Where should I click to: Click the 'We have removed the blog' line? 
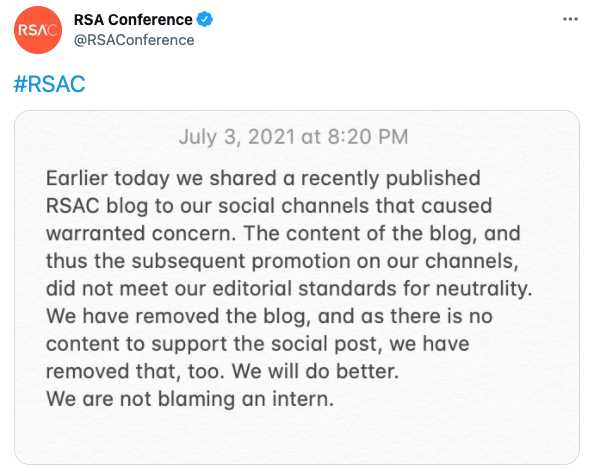[x=269, y=316]
